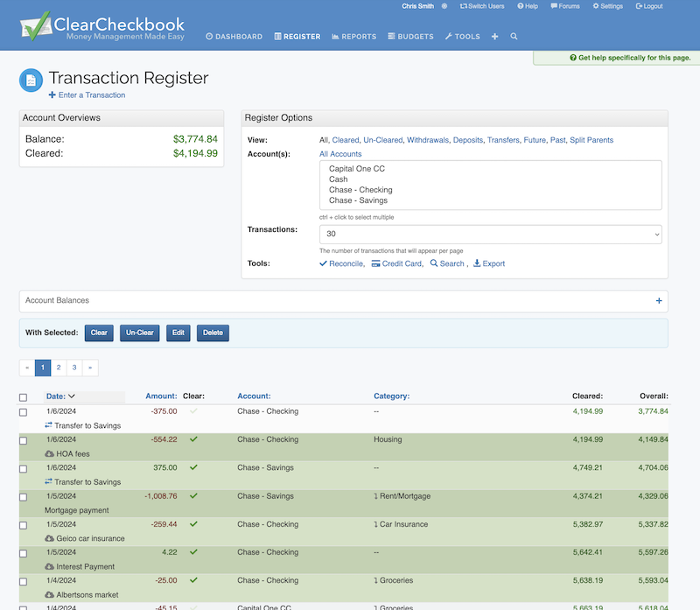Open the DASHBOARD menu item
700x610 pixels.
click(235, 37)
